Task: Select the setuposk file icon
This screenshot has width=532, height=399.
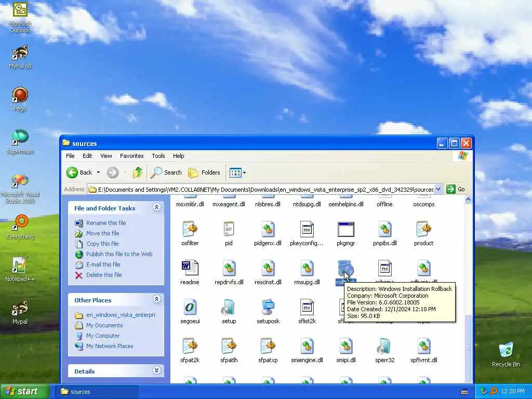Action: point(268,308)
